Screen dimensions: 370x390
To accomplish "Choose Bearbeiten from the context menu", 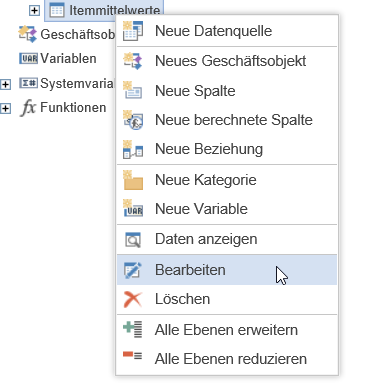I will [227, 270].
